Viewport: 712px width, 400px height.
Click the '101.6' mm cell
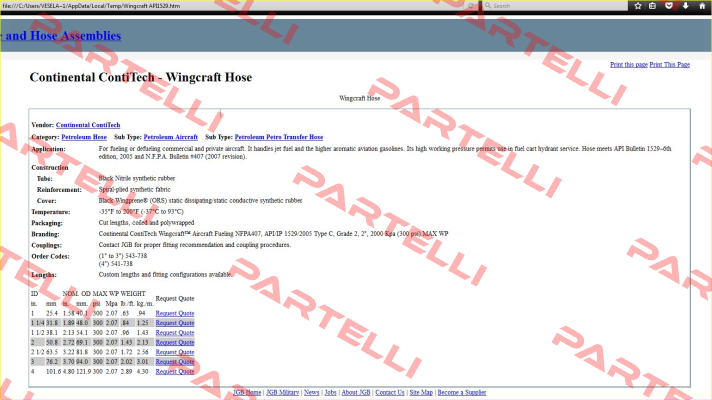(x=53, y=371)
